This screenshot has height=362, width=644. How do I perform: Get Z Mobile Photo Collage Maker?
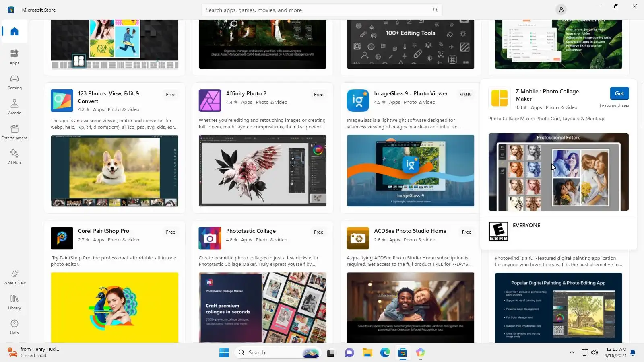[619, 93]
